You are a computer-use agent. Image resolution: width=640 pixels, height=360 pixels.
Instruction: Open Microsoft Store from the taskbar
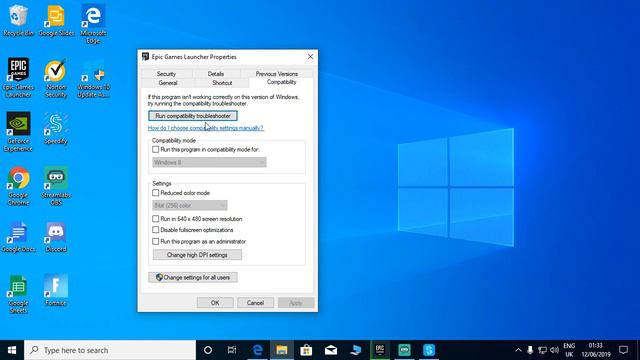306,350
